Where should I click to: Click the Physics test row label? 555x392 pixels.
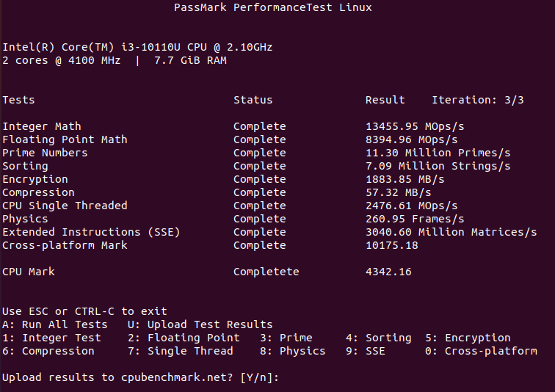pos(25,219)
